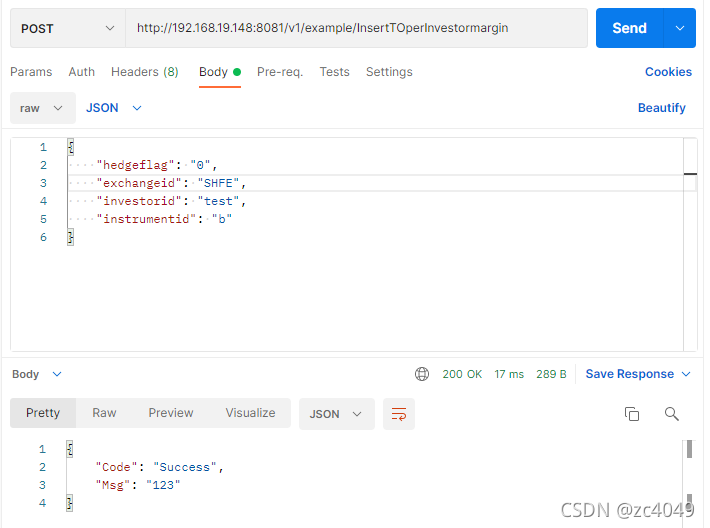Search within the response body

coord(672,414)
